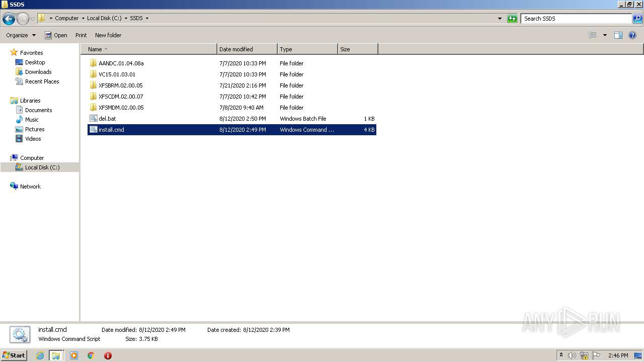
Task: Select Computer in the navigation pane
Action: pyautogui.click(x=32, y=158)
